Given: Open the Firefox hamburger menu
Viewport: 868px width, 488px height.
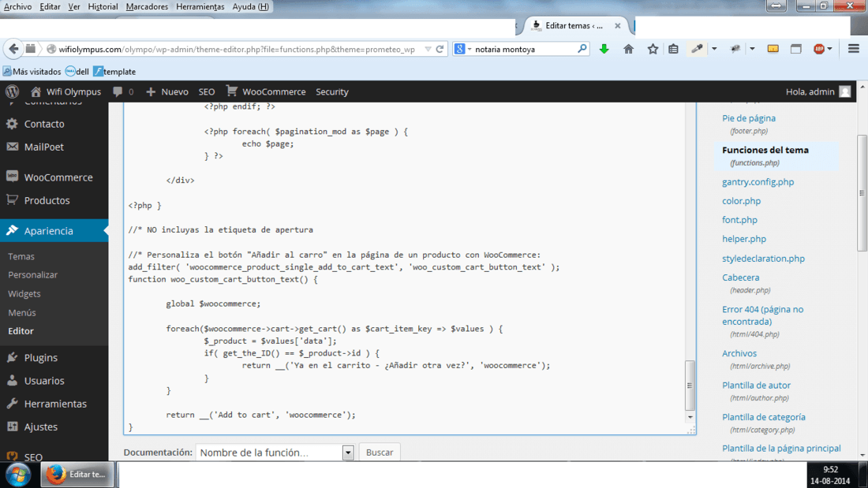Looking at the screenshot, I should [854, 49].
